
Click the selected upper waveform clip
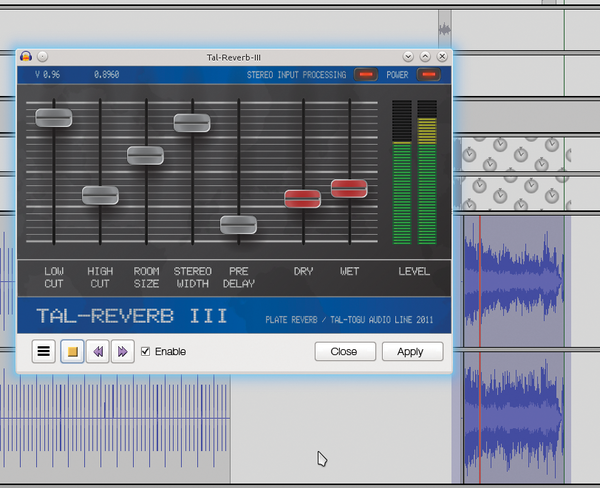[x=514, y=281]
